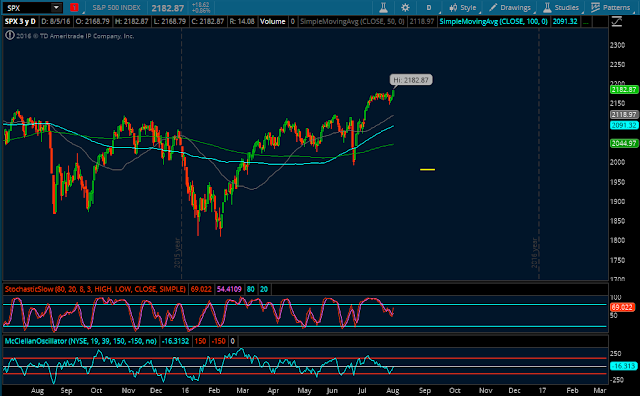This screenshot has width=640, height=396.
Task: Click the cyan -16.313 axis bubble
Action: click(x=623, y=366)
